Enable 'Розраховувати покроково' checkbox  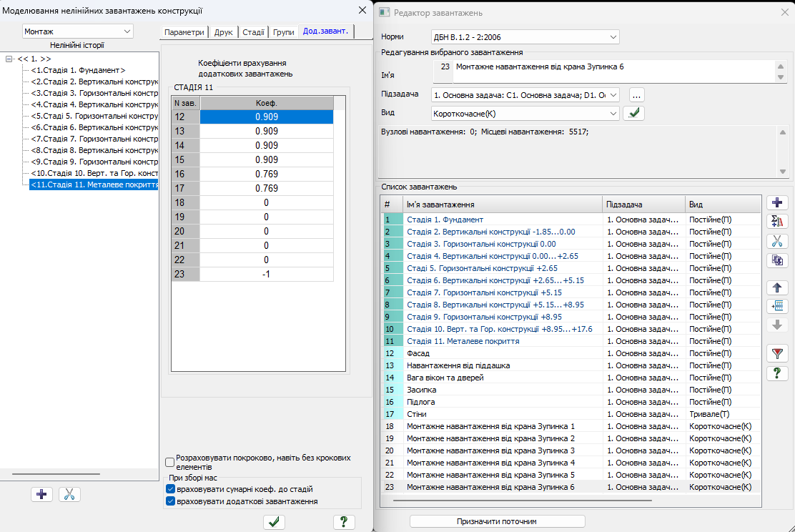170,462
